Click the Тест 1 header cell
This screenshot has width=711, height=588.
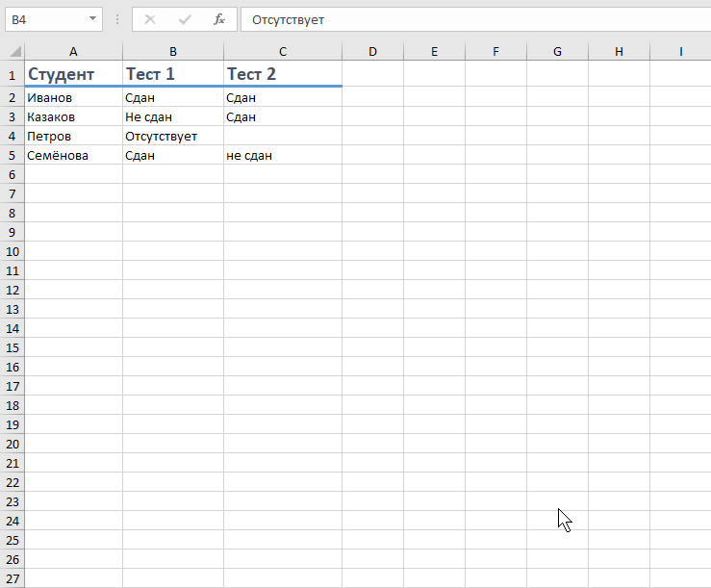tap(173, 74)
